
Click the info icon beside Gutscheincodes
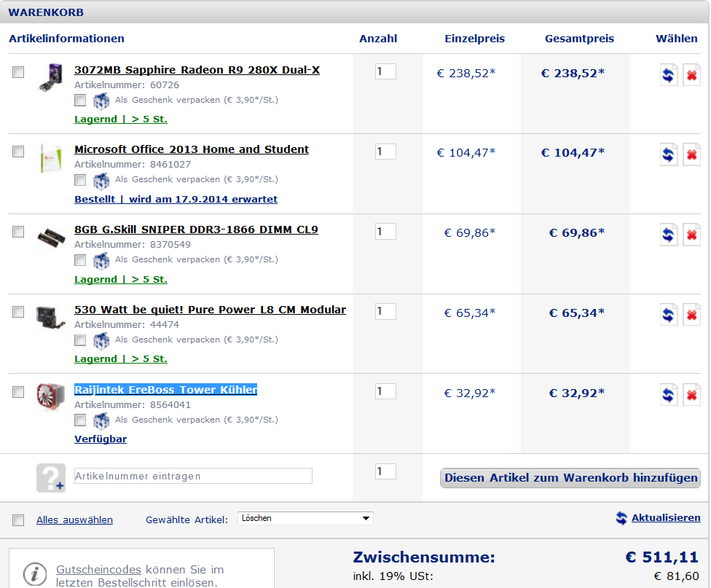(35, 573)
